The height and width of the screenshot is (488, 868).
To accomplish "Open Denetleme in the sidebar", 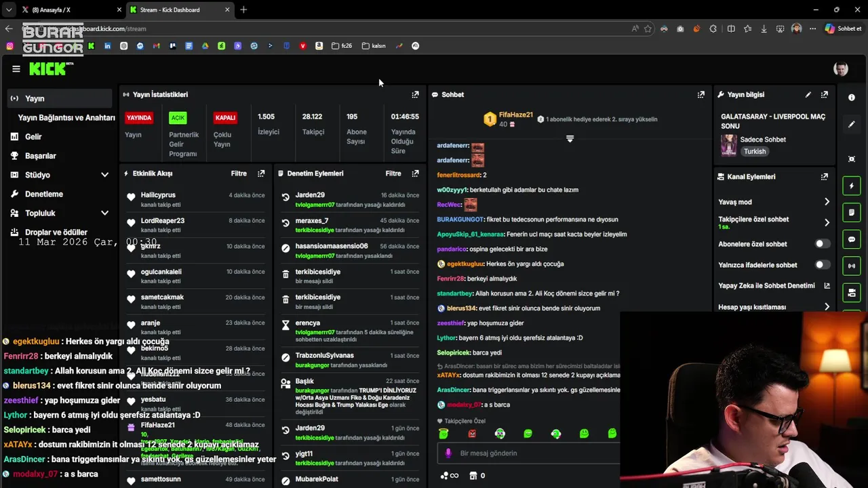I will (43, 194).
